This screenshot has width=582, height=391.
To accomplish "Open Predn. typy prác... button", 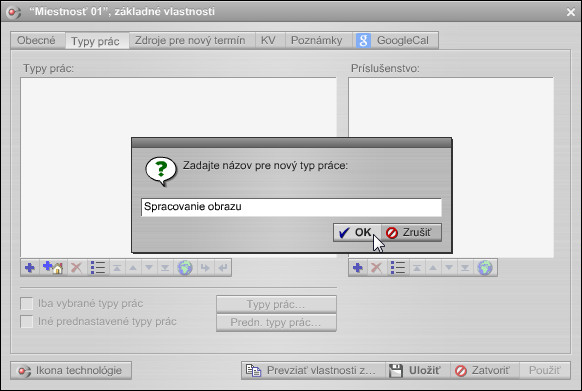I will (x=276, y=322).
